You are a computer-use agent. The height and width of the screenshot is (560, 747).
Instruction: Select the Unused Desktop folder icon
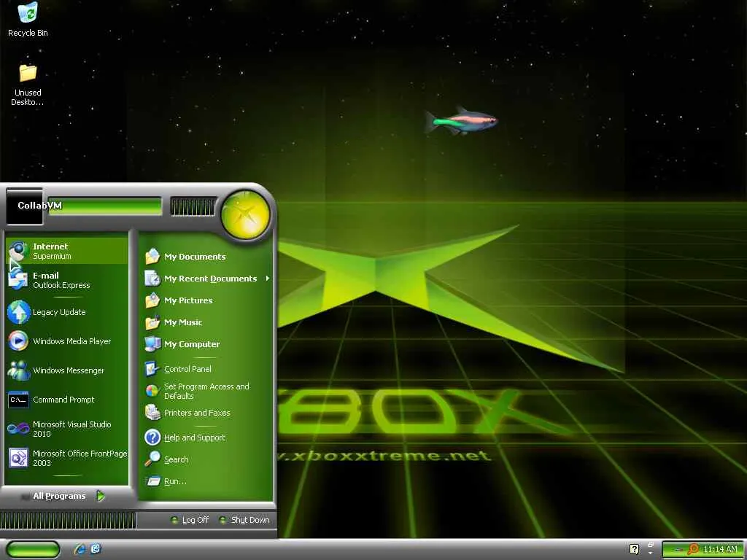point(28,73)
